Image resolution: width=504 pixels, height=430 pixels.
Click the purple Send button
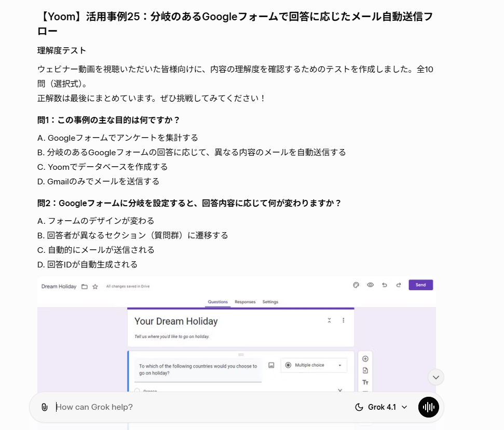421,285
